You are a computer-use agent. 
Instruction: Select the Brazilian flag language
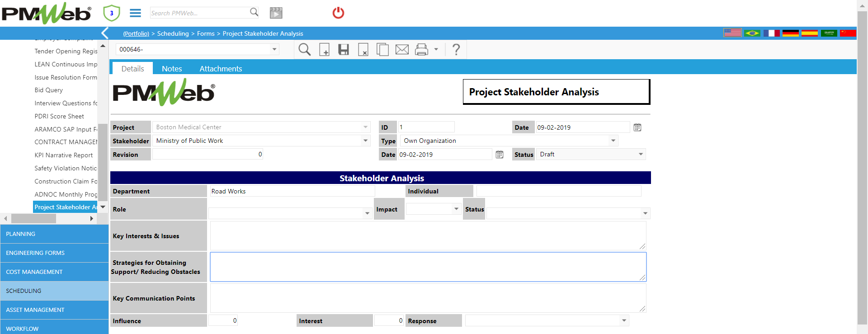pos(752,33)
